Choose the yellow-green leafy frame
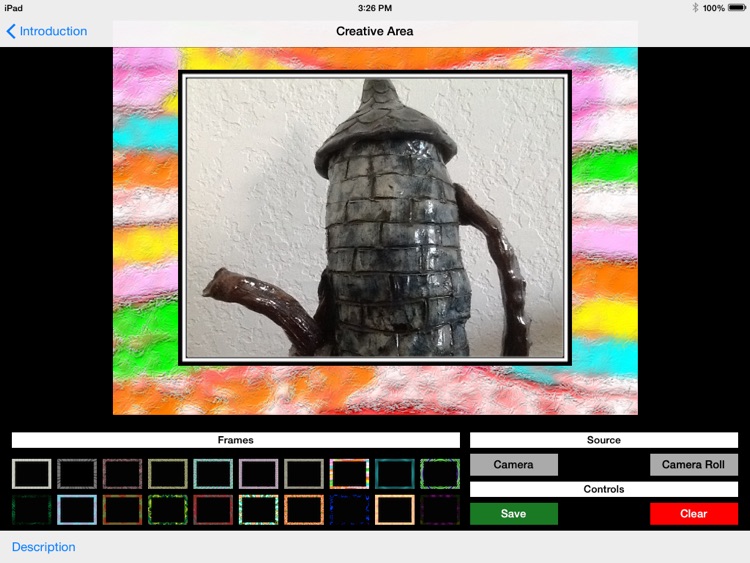Screen dimensions: 750x563 pyautogui.click(x=168, y=510)
